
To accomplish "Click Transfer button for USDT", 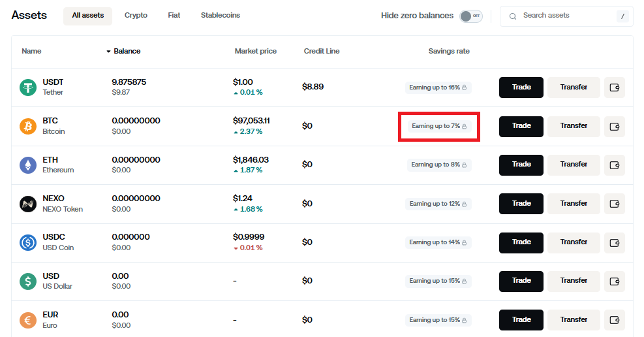I will pyautogui.click(x=574, y=88).
